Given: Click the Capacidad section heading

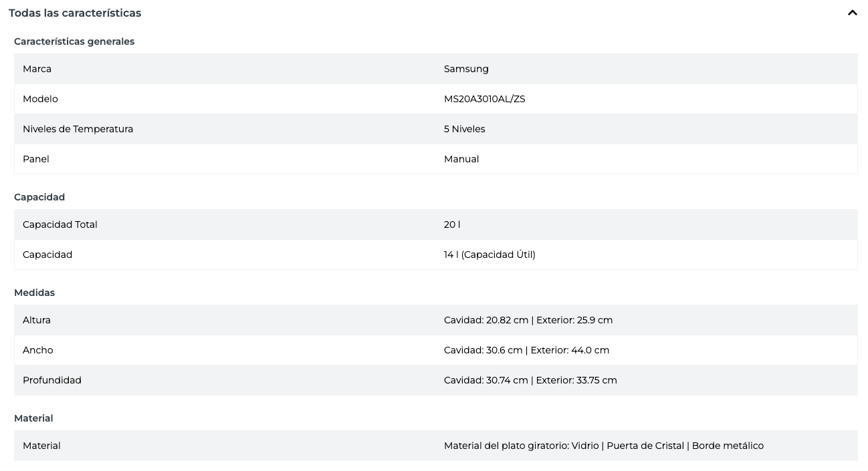Looking at the screenshot, I should pyautogui.click(x=39, y=197).
